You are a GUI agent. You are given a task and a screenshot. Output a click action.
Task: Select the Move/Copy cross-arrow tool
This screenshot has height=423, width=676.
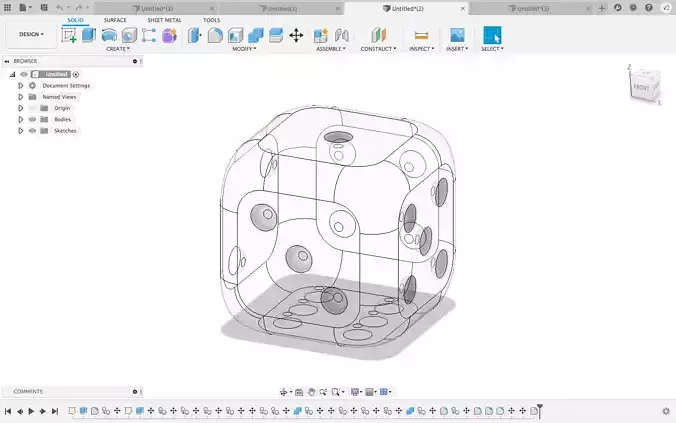pos(296,35)
